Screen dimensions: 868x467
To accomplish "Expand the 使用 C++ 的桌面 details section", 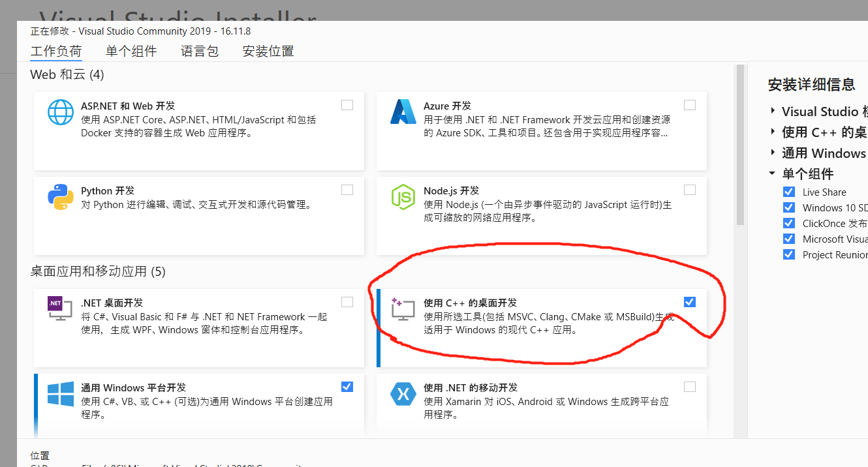I will (773, 132).
